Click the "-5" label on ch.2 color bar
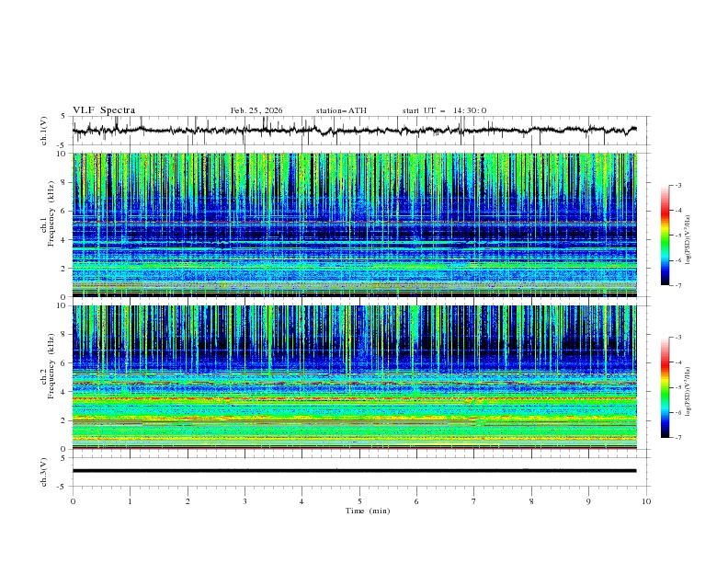 click(678, 387)
